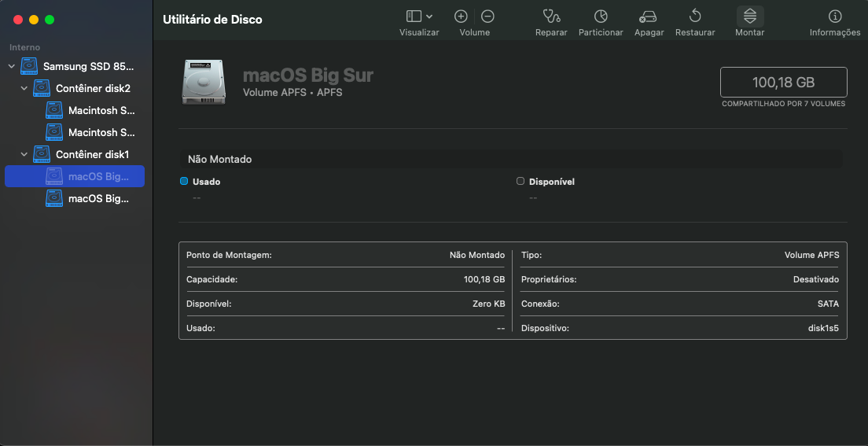Image resolution: width=868 pixels, height=446 pixels.
Task: Click the 100,18 GB capacity box
Action: point(783,83)
